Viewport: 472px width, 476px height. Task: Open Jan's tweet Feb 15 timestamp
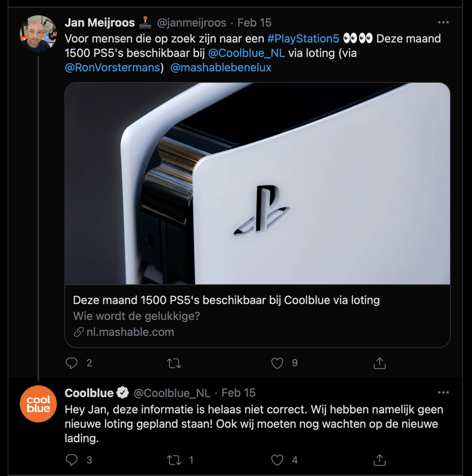(x=254, y=23)
